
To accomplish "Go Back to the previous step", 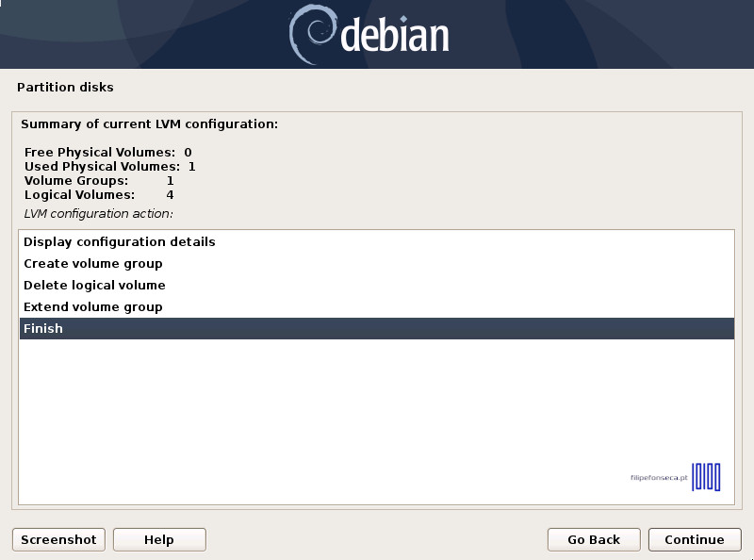I will pos(594,539).
